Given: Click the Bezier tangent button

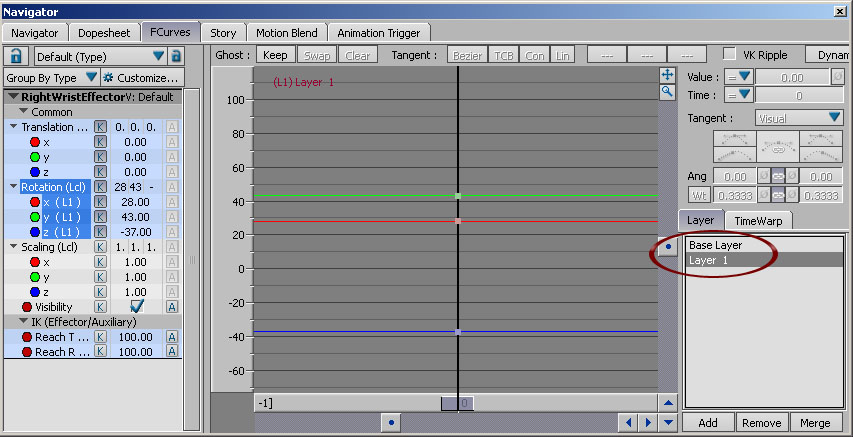Looking at the screenshot, I should pyautogui.click(x=467, y=55).
